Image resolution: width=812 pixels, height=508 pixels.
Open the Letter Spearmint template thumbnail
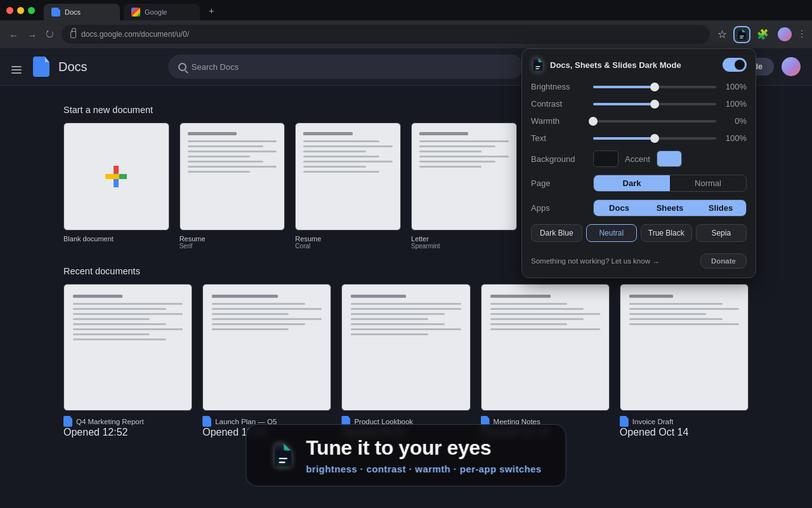pos(464,177)
